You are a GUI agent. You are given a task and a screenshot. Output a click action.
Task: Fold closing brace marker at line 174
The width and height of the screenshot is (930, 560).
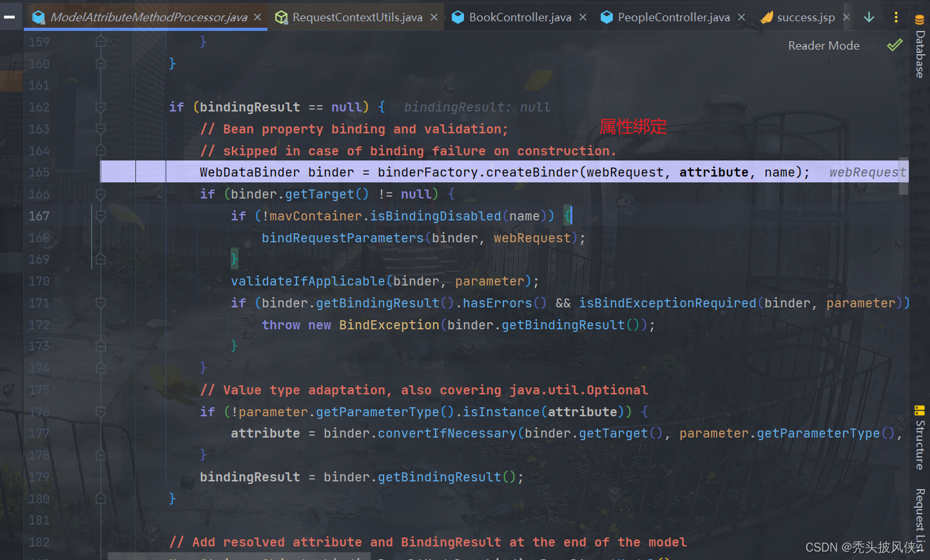[x=101, y=368]
